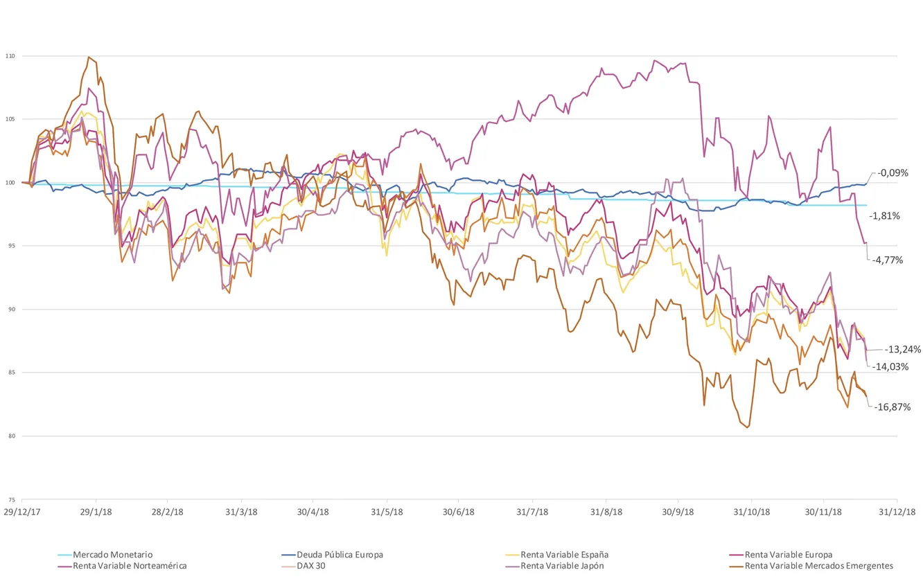
Task: Click the -0,09% data label
Action: click(x=893, y=173)
